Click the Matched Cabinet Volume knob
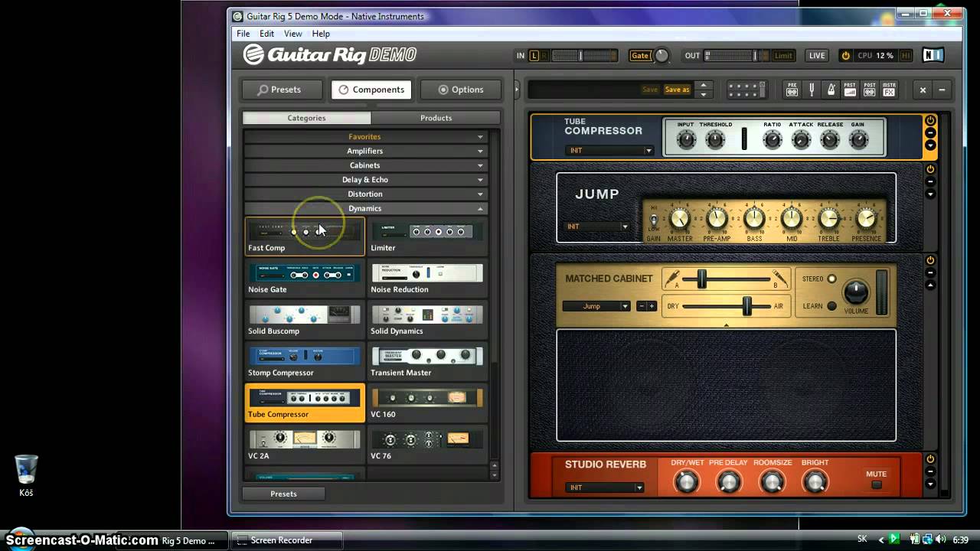980x551 pixels. point(856,292)
